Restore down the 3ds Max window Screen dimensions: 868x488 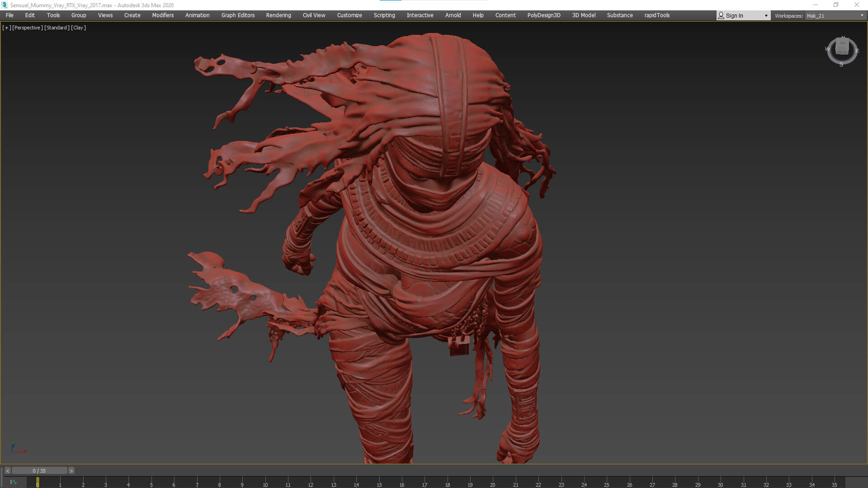[x=836, y=5]
